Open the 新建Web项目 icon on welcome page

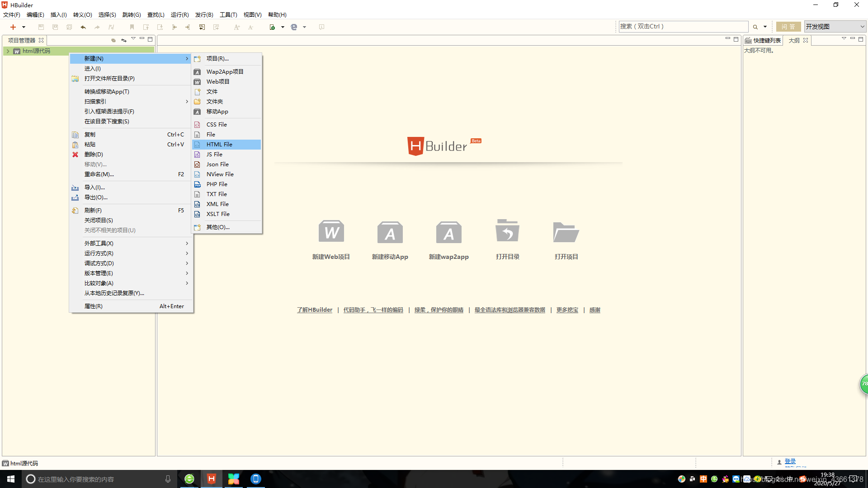[331, 232]
